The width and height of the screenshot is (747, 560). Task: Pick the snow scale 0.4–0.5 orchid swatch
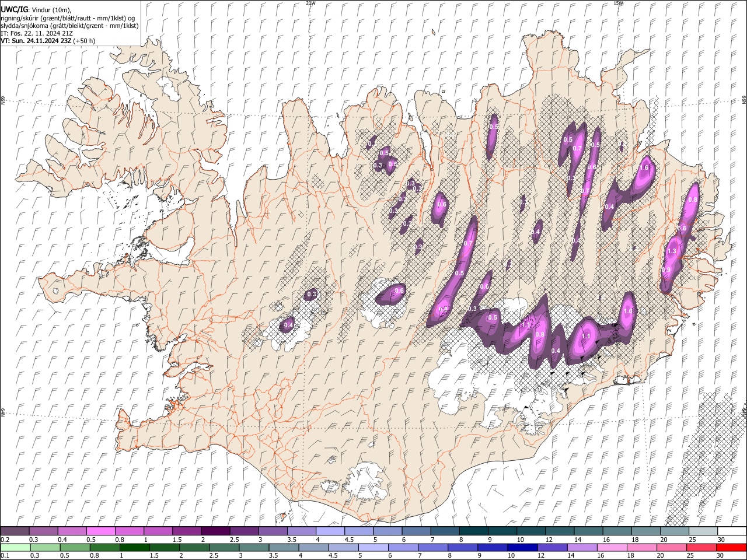[x=72, y=531]
